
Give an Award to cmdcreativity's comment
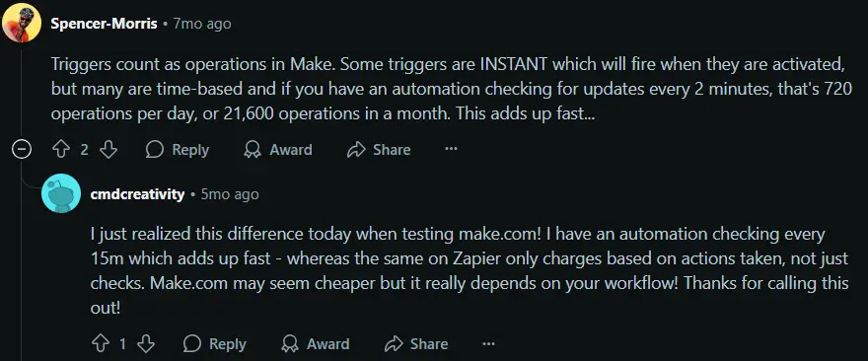[x=316, y=344]
